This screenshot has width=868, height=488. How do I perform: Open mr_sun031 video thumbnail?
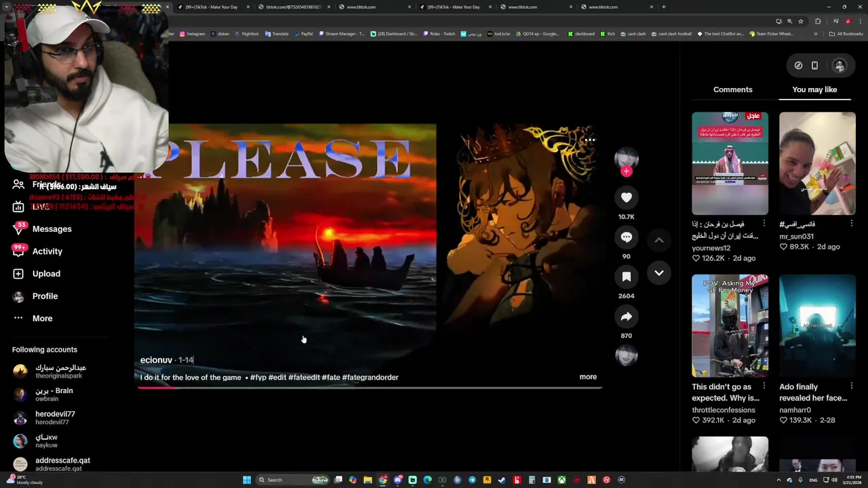click(x=817, y=163)
